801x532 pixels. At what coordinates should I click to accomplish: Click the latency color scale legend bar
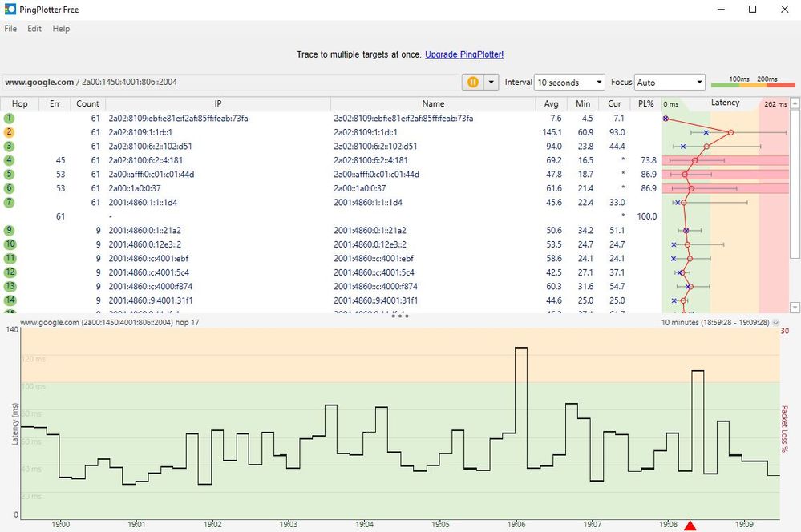pos(753,84)
